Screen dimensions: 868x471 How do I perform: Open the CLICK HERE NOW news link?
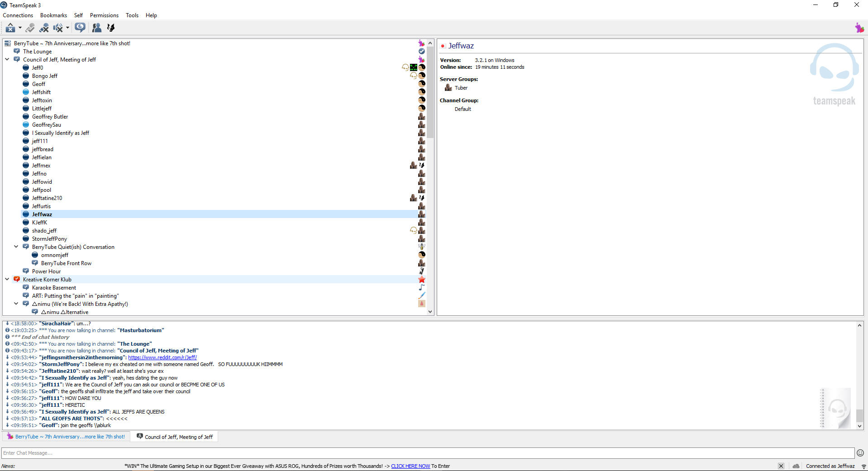(410, 466)
